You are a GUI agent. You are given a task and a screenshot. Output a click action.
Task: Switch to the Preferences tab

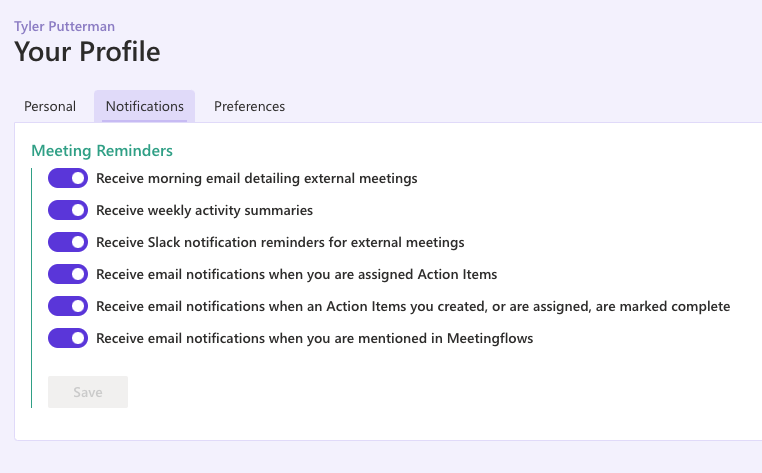pyautogui.click(x=249, y=106)
